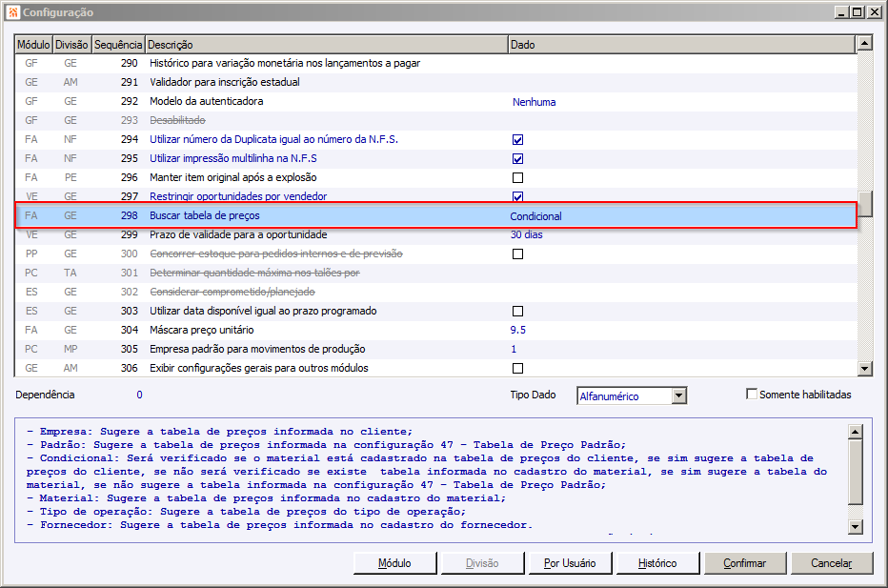Screen dimensions: 888x588
Task: Open the Tipo Dado dropdown arrow
Action: click(x=679, y=395)
